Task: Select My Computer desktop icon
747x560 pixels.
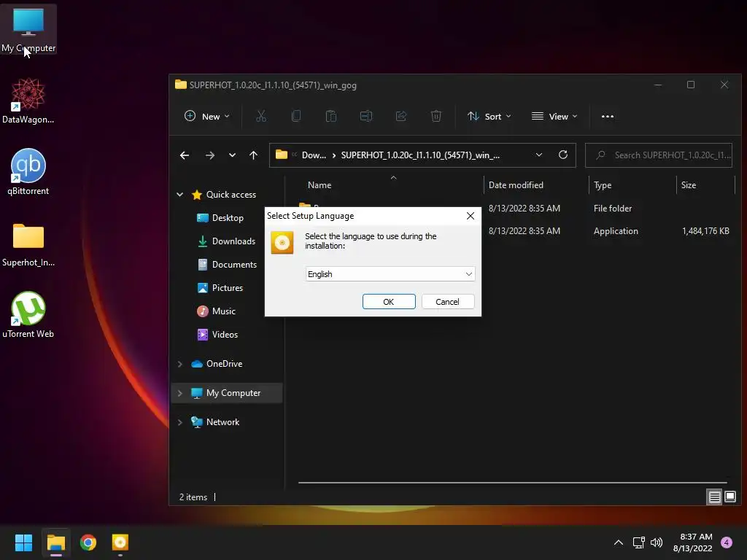Action: point(28,29)
